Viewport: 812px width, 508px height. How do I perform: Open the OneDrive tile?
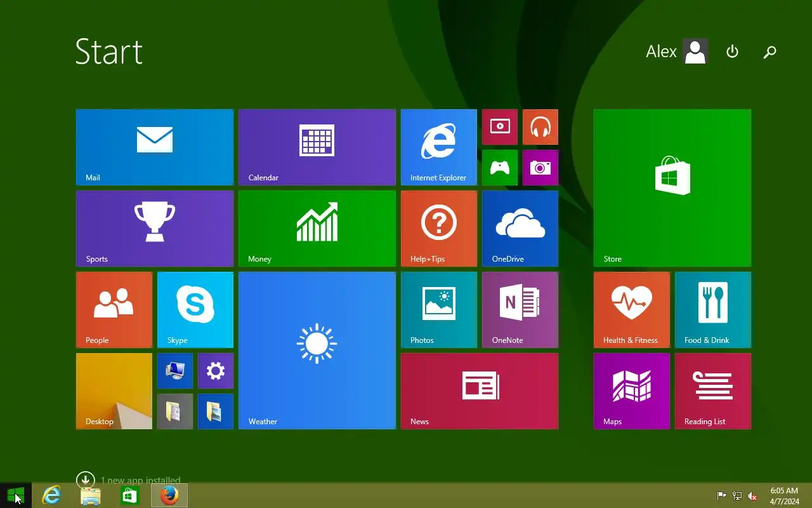520,229
